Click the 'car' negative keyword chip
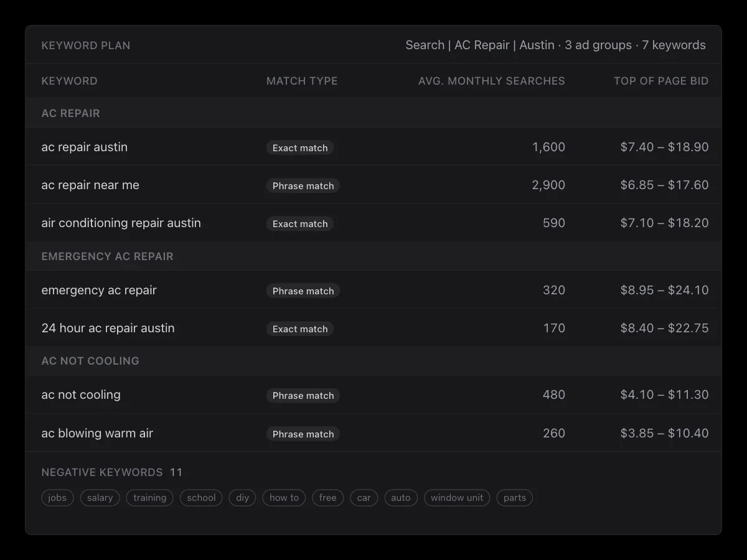This screenshot has width=747, height=560. [364, 498]
